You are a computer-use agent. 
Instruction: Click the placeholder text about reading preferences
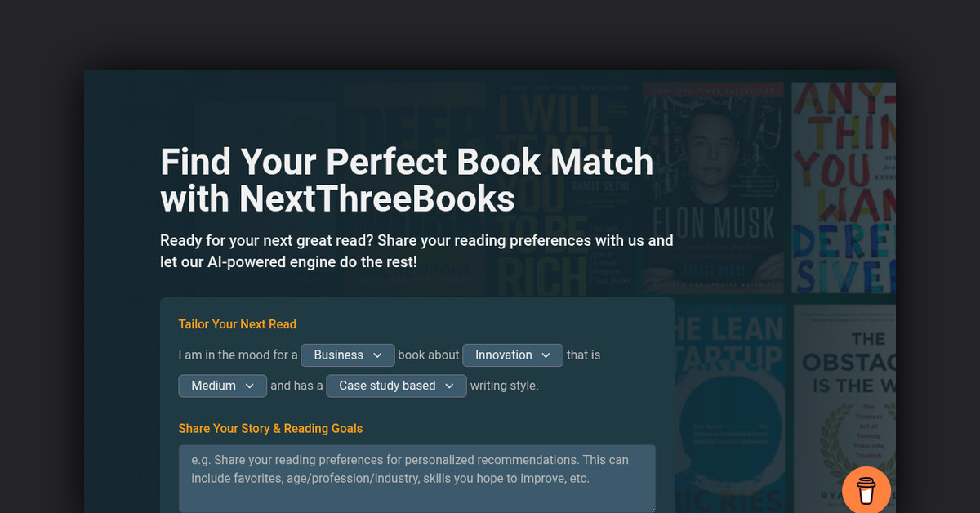click(416, 469)
